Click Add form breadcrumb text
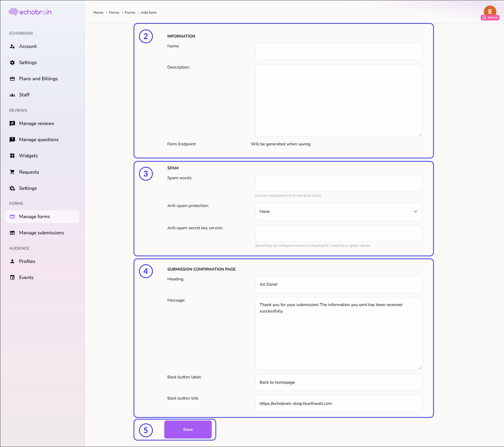Screen dimensions: 504x447 tap(149, 12)
